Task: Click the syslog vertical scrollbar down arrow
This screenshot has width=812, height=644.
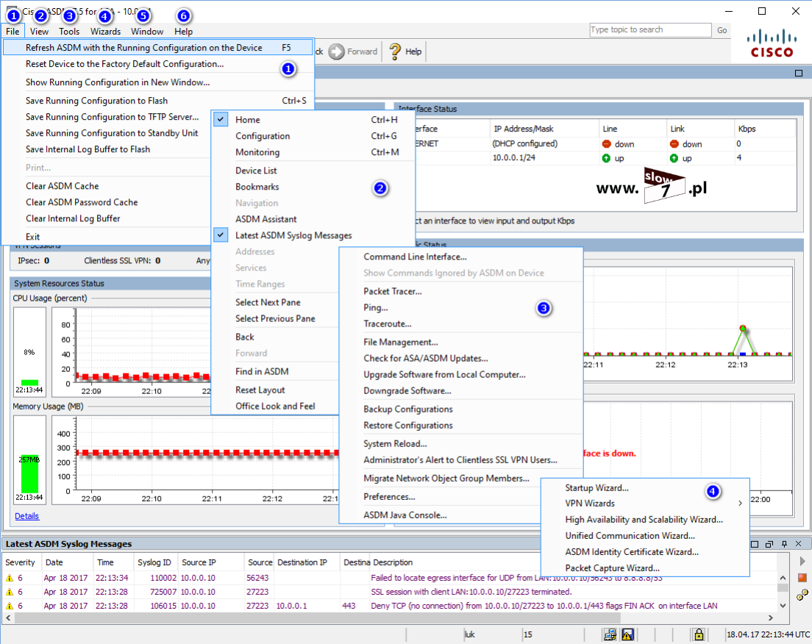Action: [x=783, y=605]
